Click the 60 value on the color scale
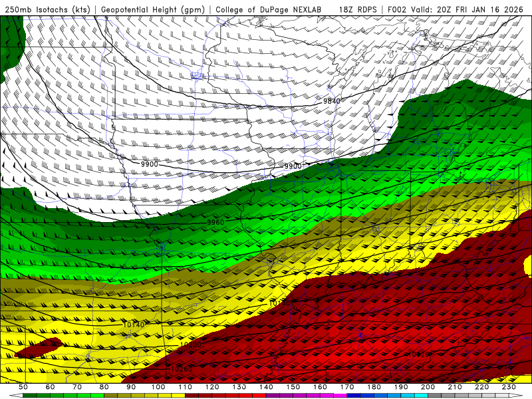The width and height of the screenshot is (532, 399). click(50, 387)
